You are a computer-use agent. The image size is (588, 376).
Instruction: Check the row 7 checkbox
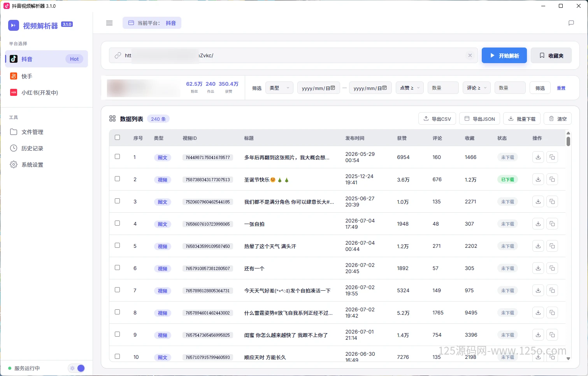118,290
